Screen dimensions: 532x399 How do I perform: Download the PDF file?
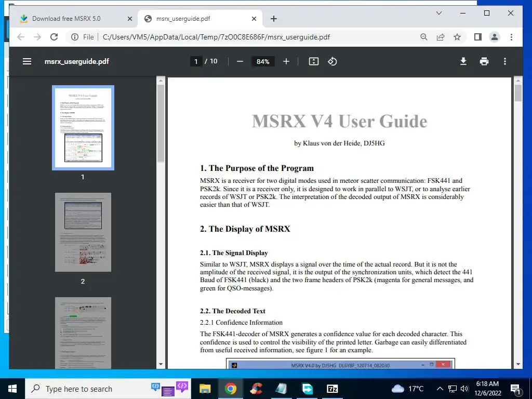coord(463,61)
